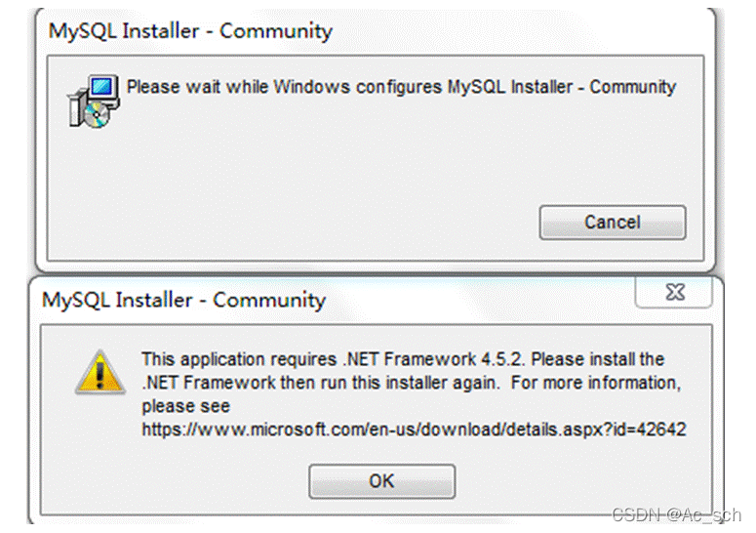Close the .NET Framework error dialog
Image resolution: width=756 pixels, height=533 pixels.
[x=675, y=292]
